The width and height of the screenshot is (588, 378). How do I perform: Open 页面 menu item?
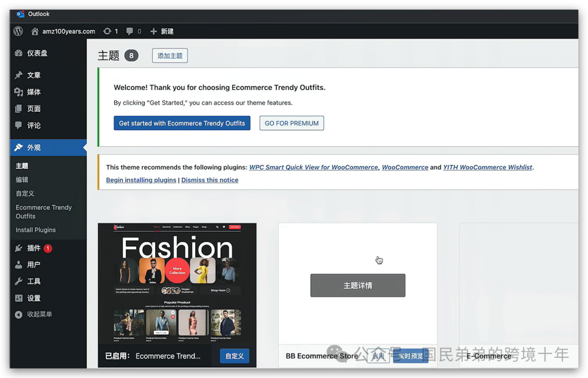tap(34, 109)
